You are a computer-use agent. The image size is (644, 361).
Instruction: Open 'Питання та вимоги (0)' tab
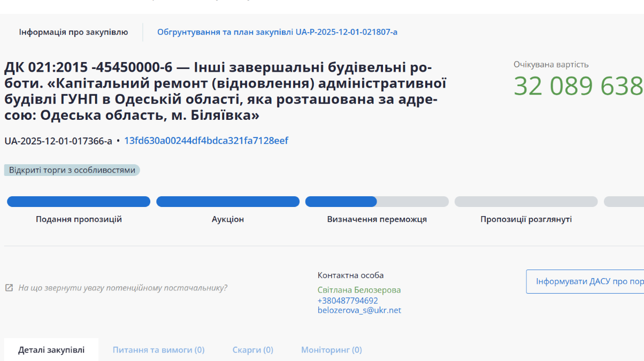tap(158, 350)
